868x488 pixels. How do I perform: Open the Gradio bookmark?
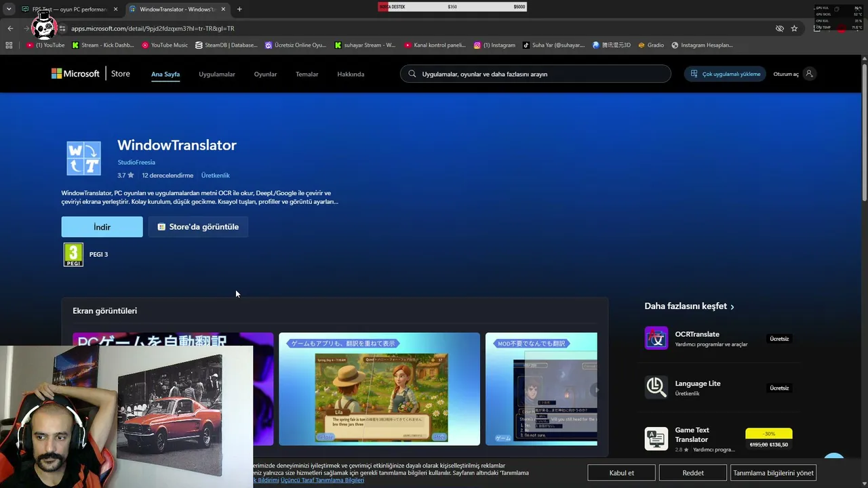[650, 45]
